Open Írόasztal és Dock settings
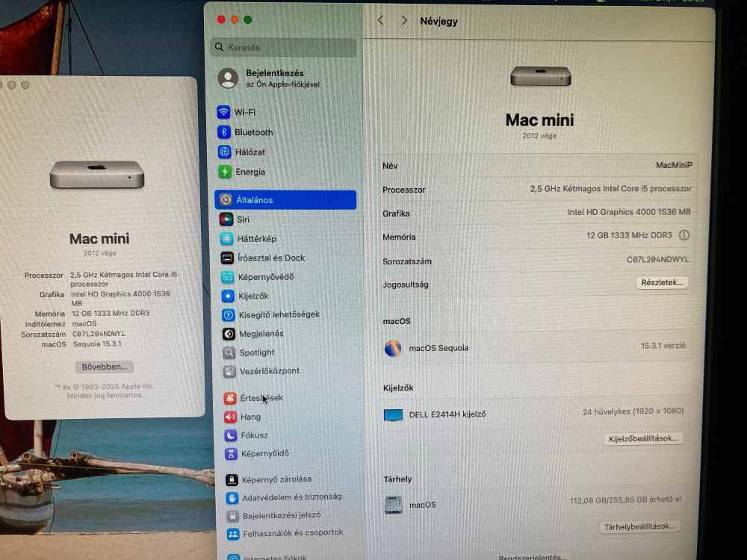Viewport: 747px width, 560px height. pos(271,258)
